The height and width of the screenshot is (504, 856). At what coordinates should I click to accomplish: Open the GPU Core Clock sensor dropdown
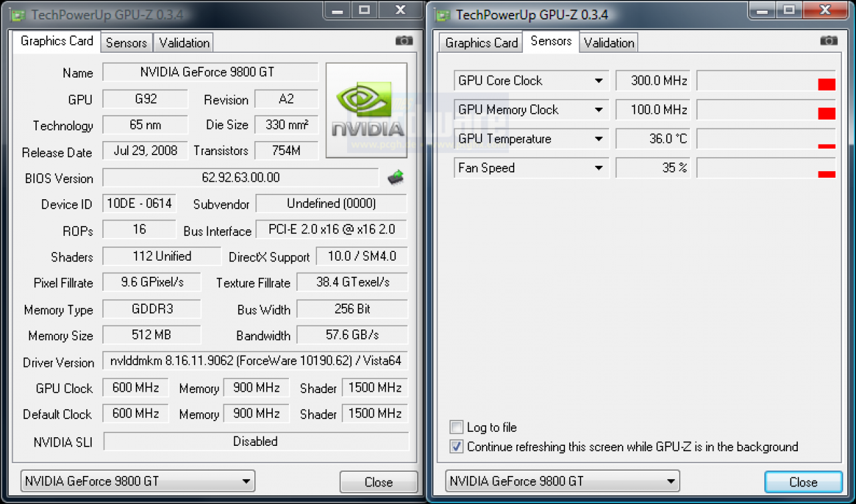[599, 81]
